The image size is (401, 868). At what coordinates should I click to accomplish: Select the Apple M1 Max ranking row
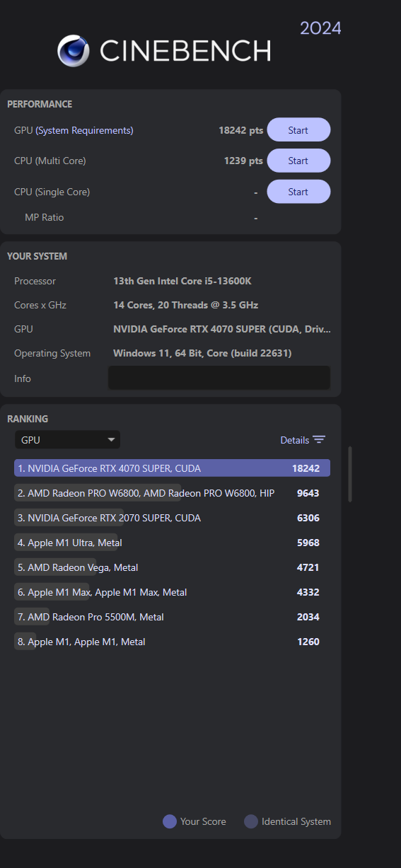coord(172,592)
